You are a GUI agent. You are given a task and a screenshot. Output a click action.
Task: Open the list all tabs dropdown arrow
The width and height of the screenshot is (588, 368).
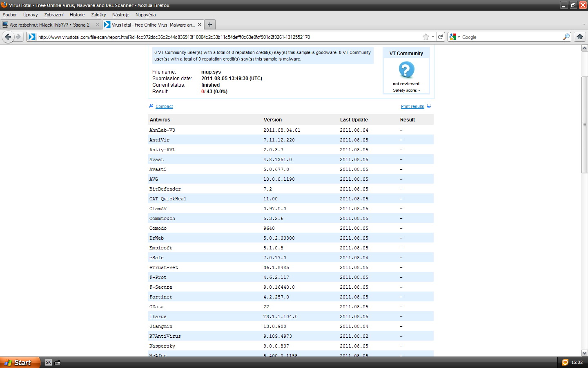pyautogui.click(x=584, y=25)
